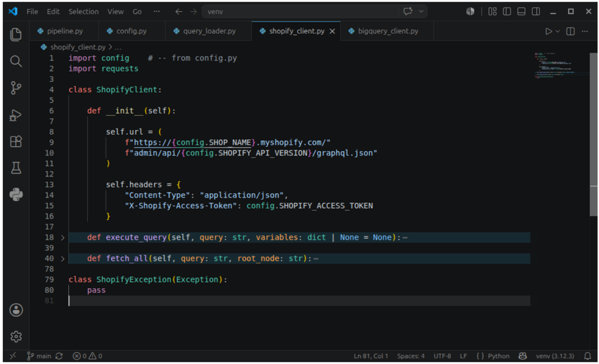Screen dimensions: 599x364
Task: Open the Python extension view
Action: tap(16, 195)
